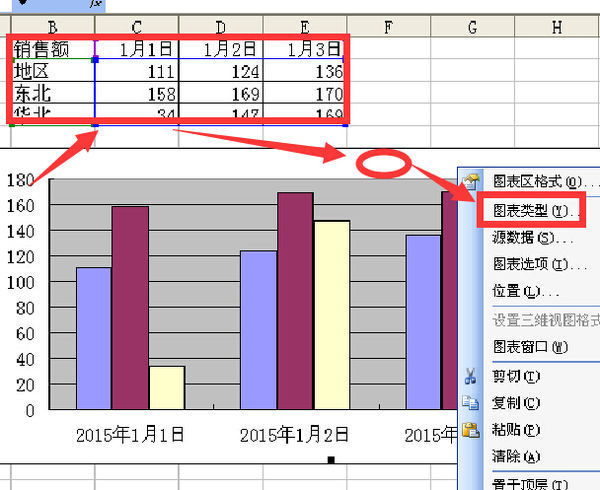This screenshot has height=490, width=600.
Task: Click cell containing 销售额
Action: pyautogui.click(x=53, y=48)
